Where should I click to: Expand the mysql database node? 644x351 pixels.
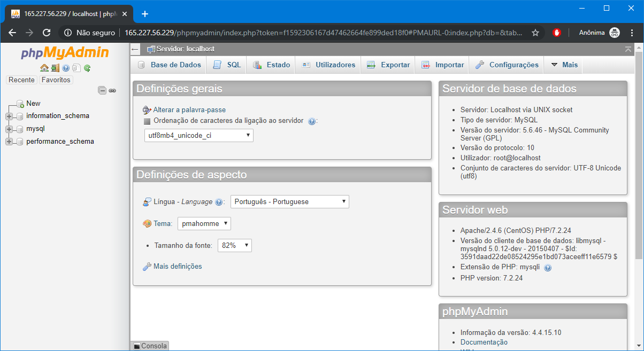(x=9, y=129)
